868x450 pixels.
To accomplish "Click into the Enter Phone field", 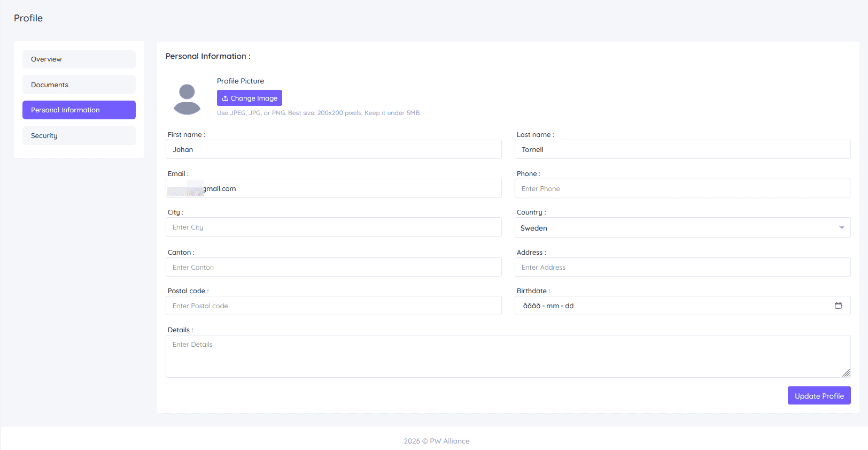I will pyautogui.click(x=682, y=189).
